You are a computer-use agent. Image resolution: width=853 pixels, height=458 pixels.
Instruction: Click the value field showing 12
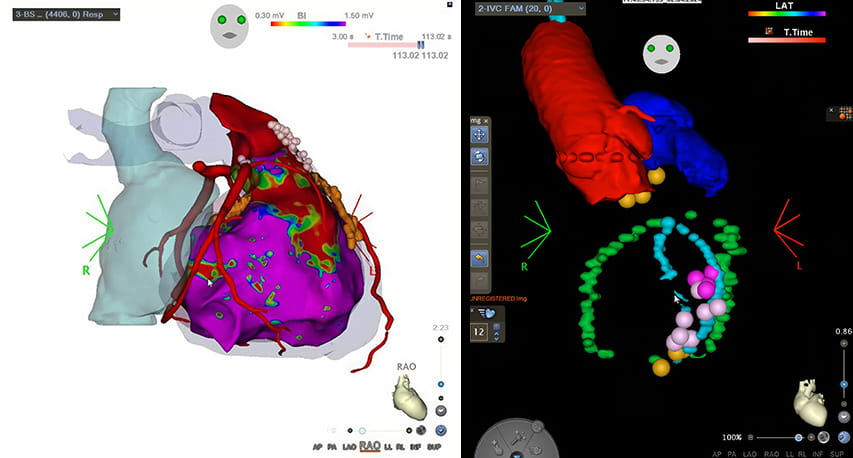[479, 332]
